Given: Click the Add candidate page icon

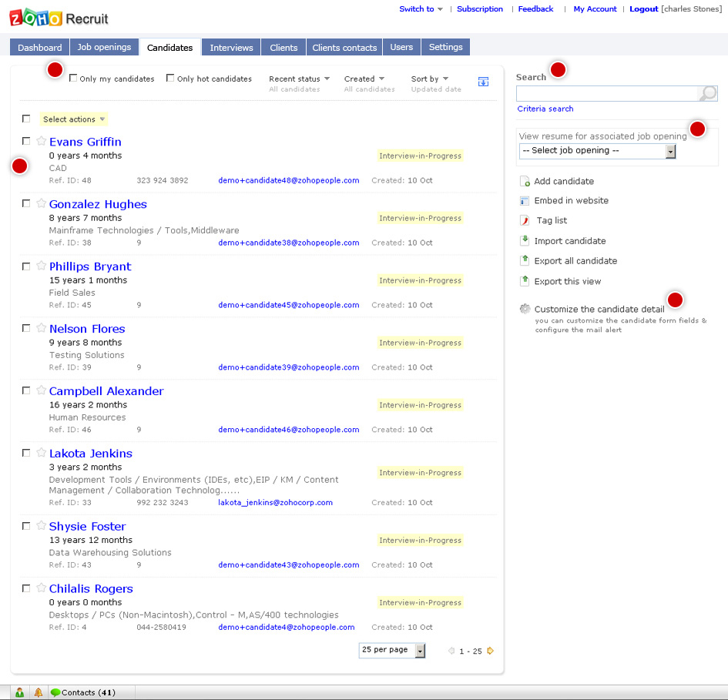Looking at the screenshot, I should point(525,182).
